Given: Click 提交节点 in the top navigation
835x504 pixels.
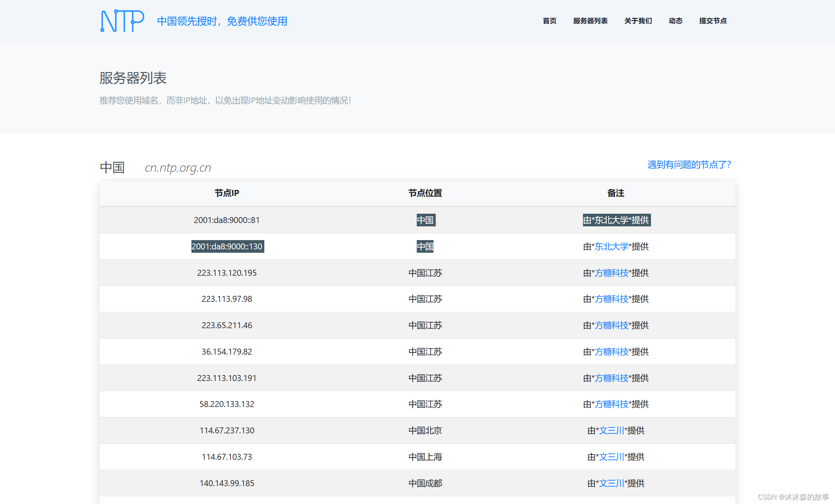Looking at the screenshot, I should point(713,21).
